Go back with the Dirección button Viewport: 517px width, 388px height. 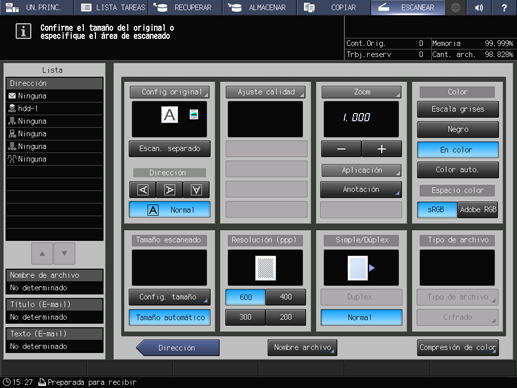(177, 348)
